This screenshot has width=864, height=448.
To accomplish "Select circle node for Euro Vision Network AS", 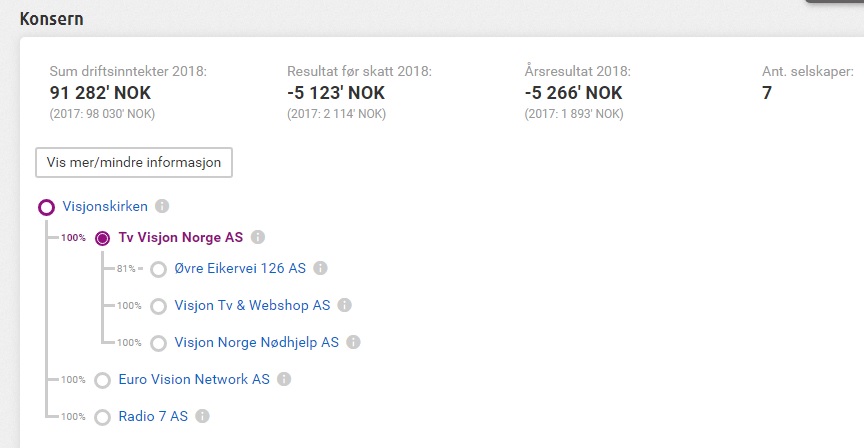I will [x=102, y=380].
